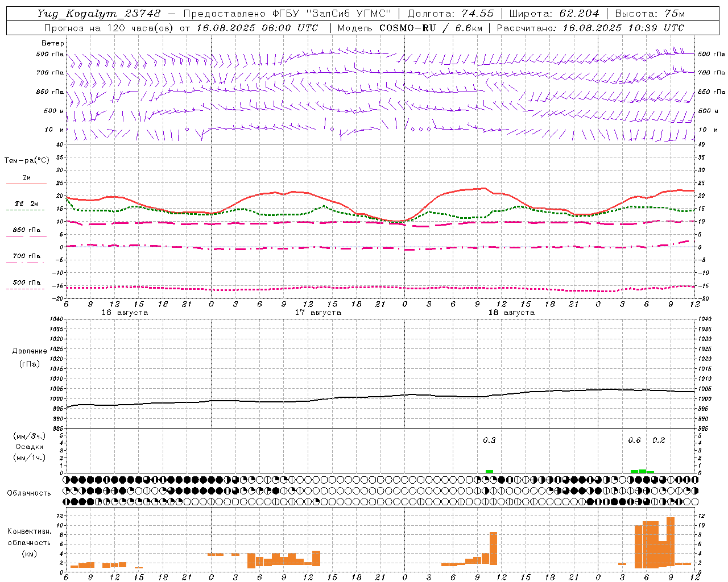Screen dimensions: 728x582
Task: Click the 500 м wind level label on left axis
Action: (54, 111)
